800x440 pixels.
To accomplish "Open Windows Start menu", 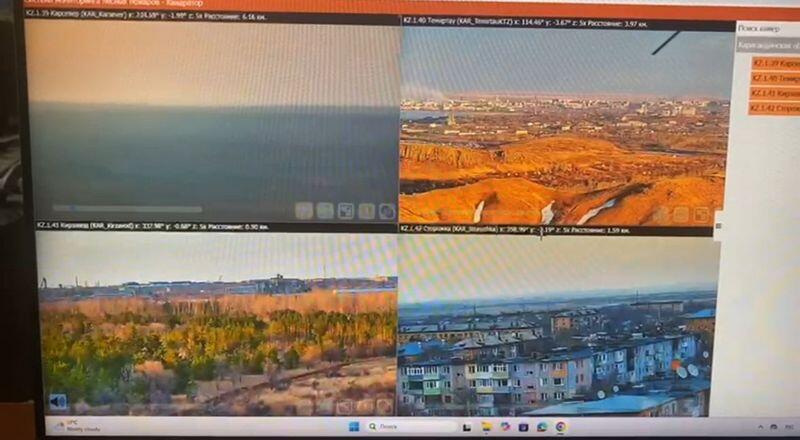I will click(x=352, y=427).
